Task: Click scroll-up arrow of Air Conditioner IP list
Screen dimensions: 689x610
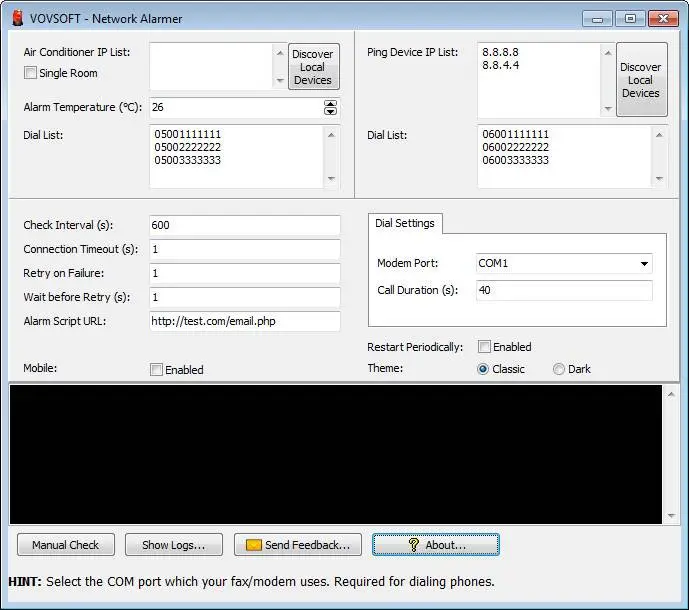Action: 280,53
